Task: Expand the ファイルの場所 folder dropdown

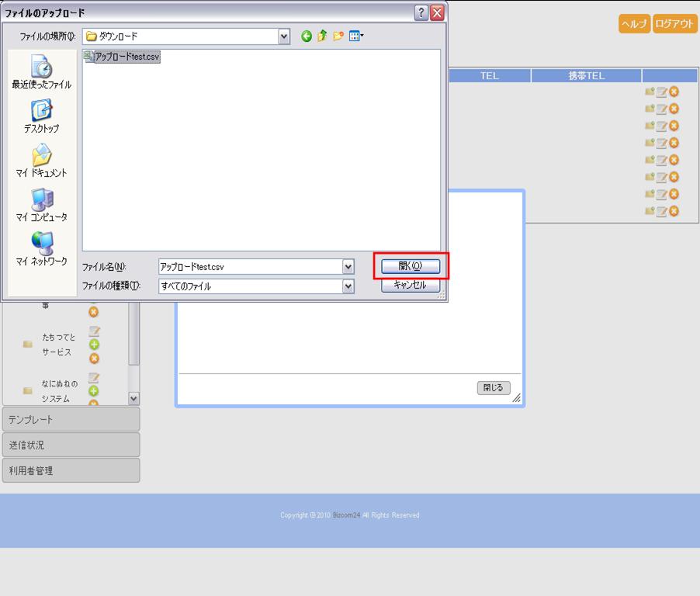Action: [283, 36]
